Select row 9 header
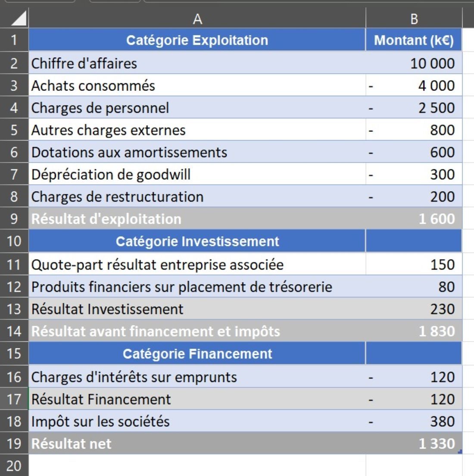 point(14,218)
